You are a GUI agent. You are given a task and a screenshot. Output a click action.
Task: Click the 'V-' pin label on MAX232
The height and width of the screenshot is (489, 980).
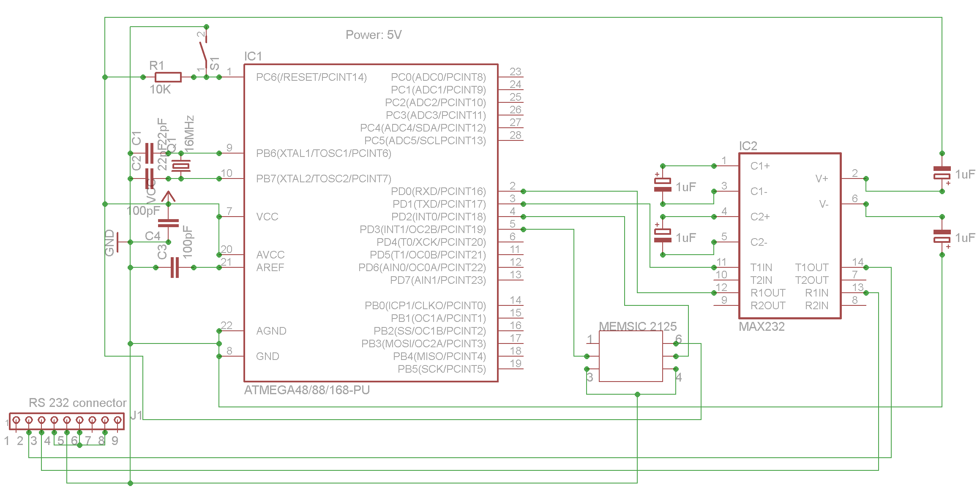pyautogui.click(x=824, y=204)
